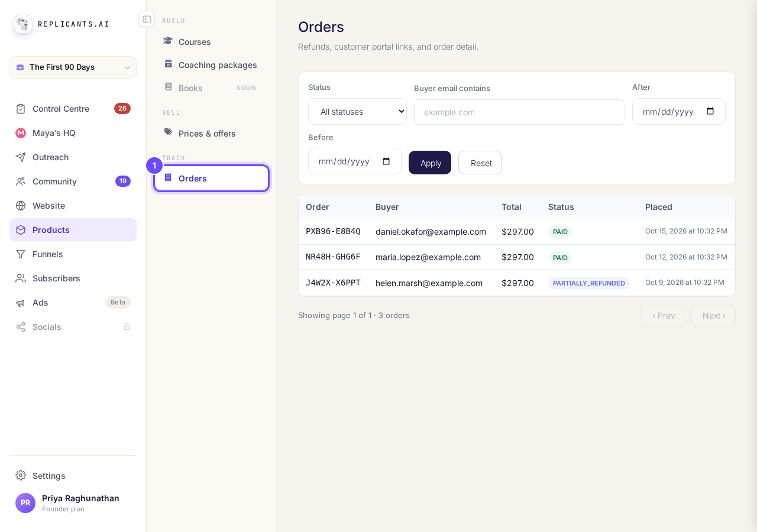Focus the Buyer email contains field
Image resolution: width=757 pixels, height=532 pixels.
coord(519,112)
